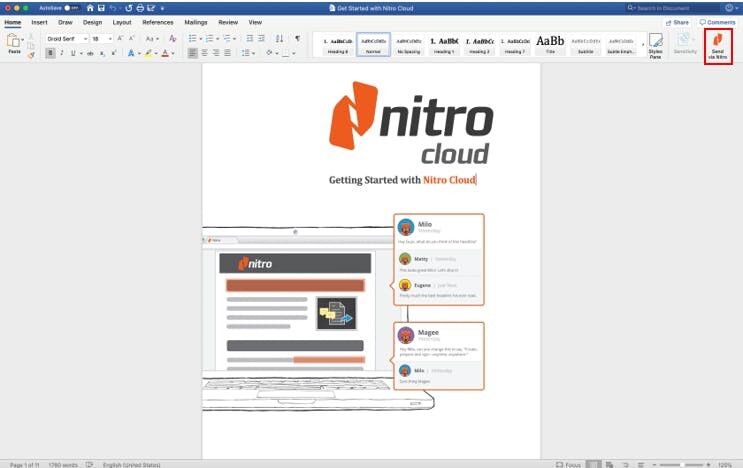The width and height of the screenshot is (743, 468).
Task: Expand the Paste options arrow
Action: coord(22,39)
